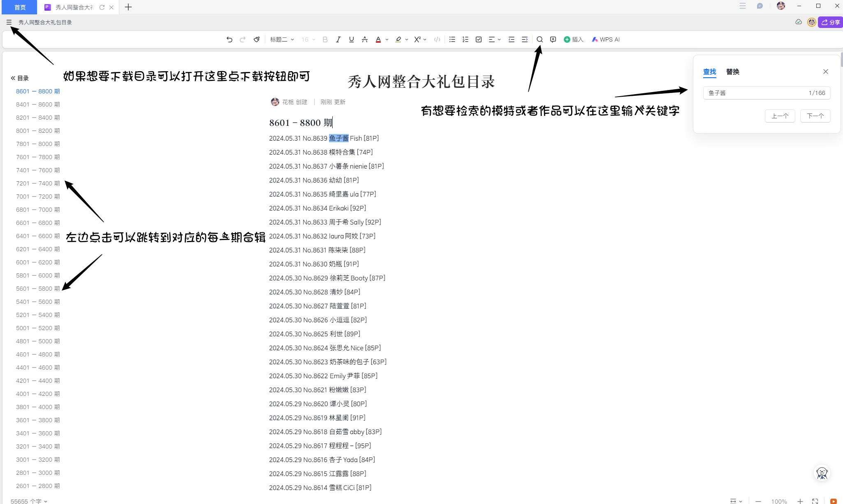Open the highlight color dropdown arrow

(x=406, y=39)
